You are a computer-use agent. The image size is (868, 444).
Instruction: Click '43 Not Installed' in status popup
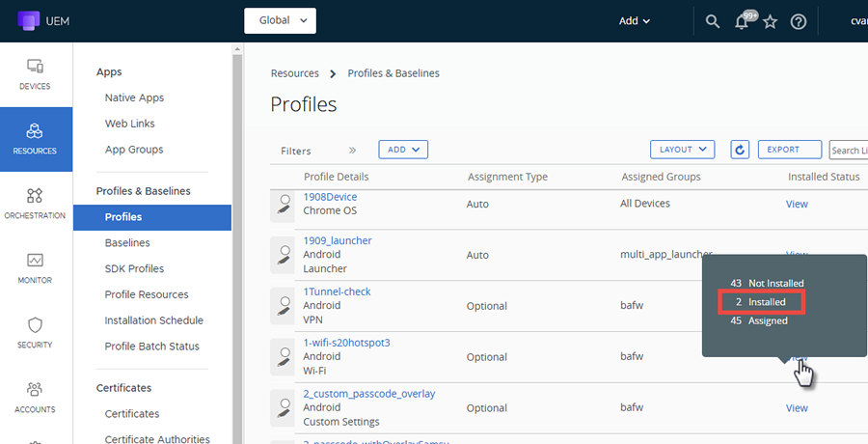click(x=767, y=283)
